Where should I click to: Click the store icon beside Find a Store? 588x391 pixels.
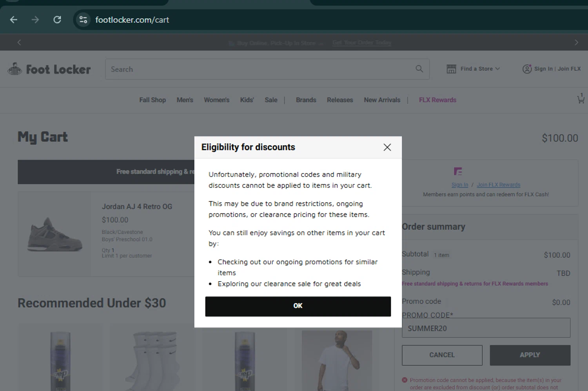pos(451,69)
